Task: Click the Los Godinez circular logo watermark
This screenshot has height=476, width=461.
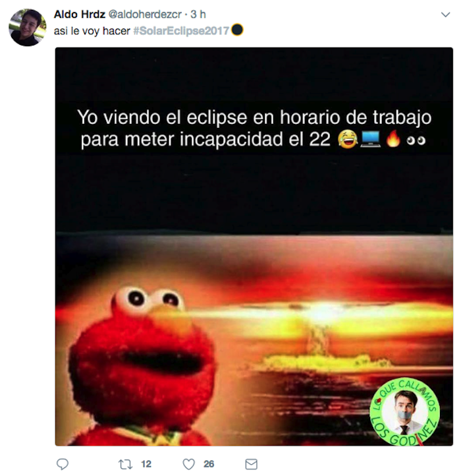Action: [x=405, y=412]
